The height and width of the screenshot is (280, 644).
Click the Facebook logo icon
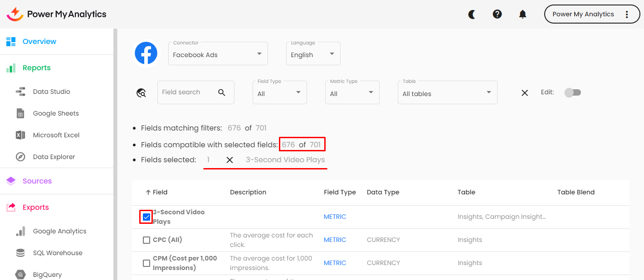[146, 53]
